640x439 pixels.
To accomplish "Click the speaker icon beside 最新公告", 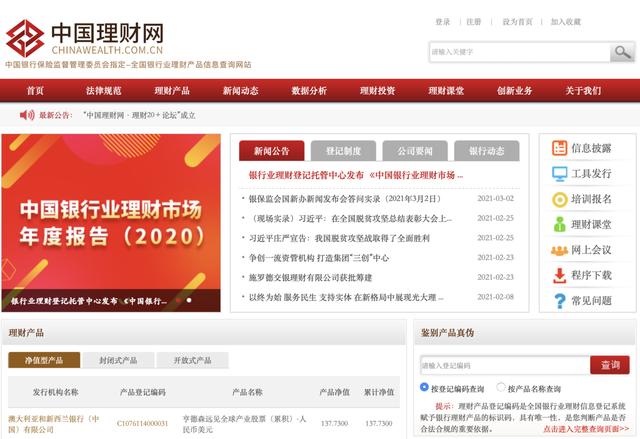I will pyautogui.click(x=27, y=115).
